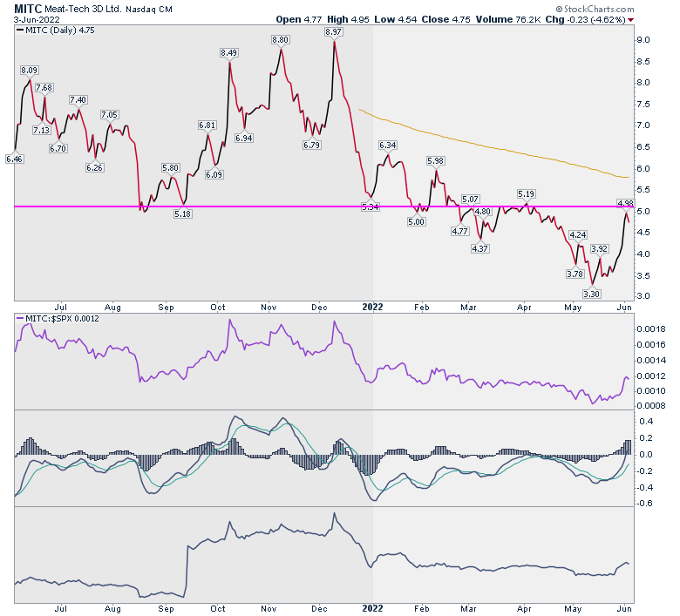The height and width of the screenshot is (616, 680).
Task: Click the Low 4.54 value
Action: click(x=396, y=19)
